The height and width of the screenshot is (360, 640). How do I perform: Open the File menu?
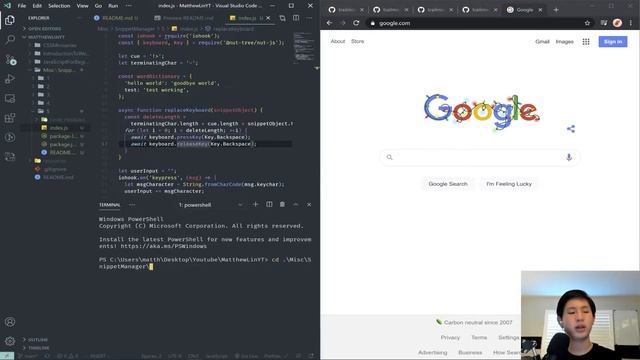(22, 6)
